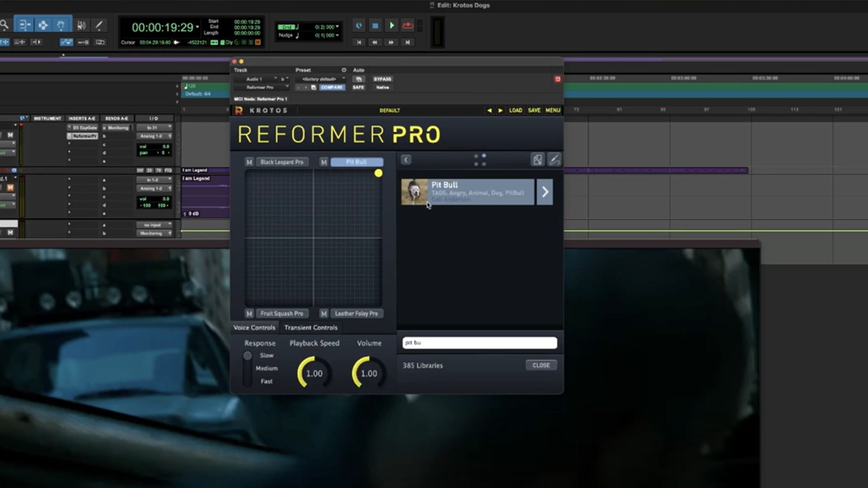The height and width of the screenshot is (488, 868).
Task: Click the microphone input icon in Reformer
Action: 554,160
